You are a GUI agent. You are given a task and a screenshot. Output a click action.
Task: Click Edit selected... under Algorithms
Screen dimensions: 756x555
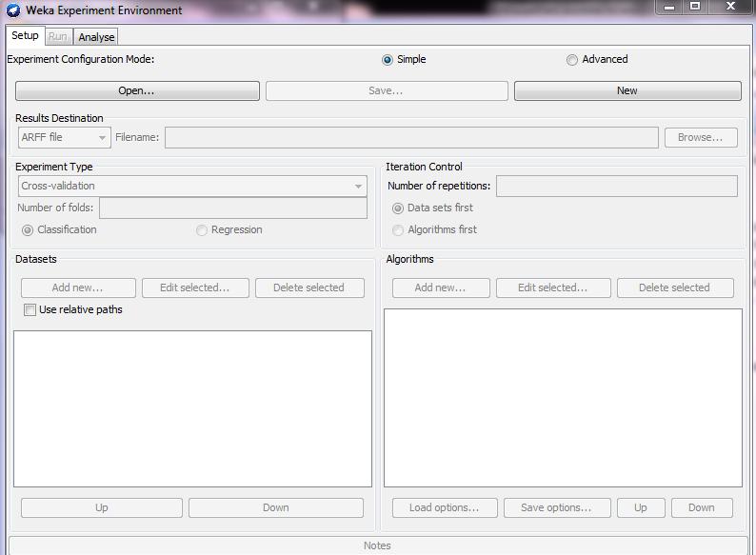(553, 287)
